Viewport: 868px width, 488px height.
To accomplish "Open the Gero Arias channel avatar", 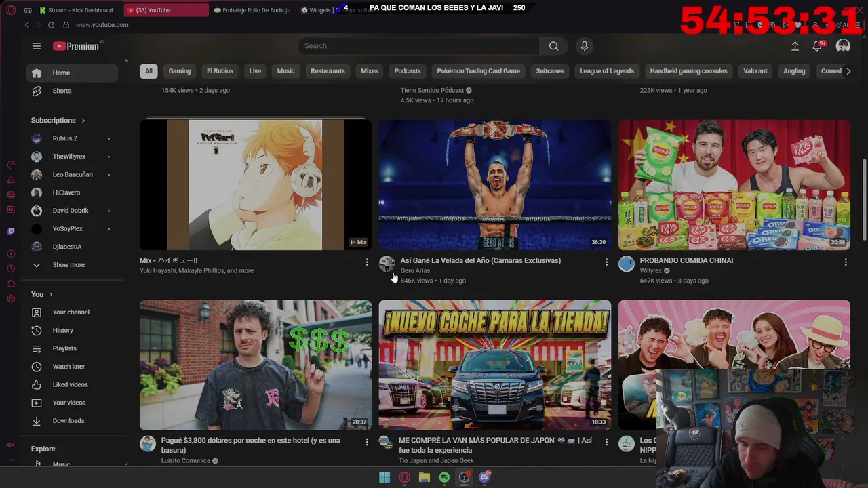I will click(x=387, y=264).
